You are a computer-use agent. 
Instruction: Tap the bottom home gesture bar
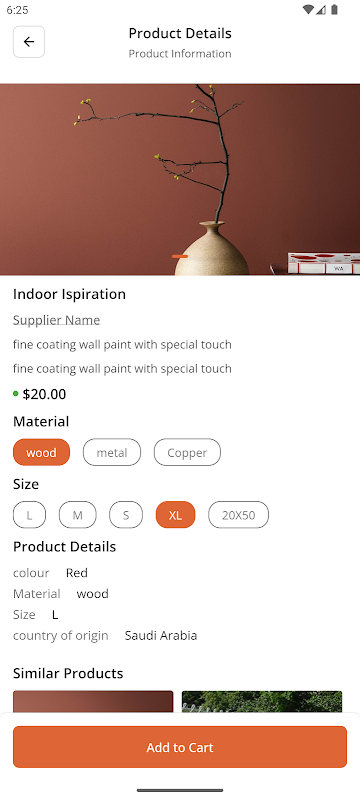(x=180, y=790)
